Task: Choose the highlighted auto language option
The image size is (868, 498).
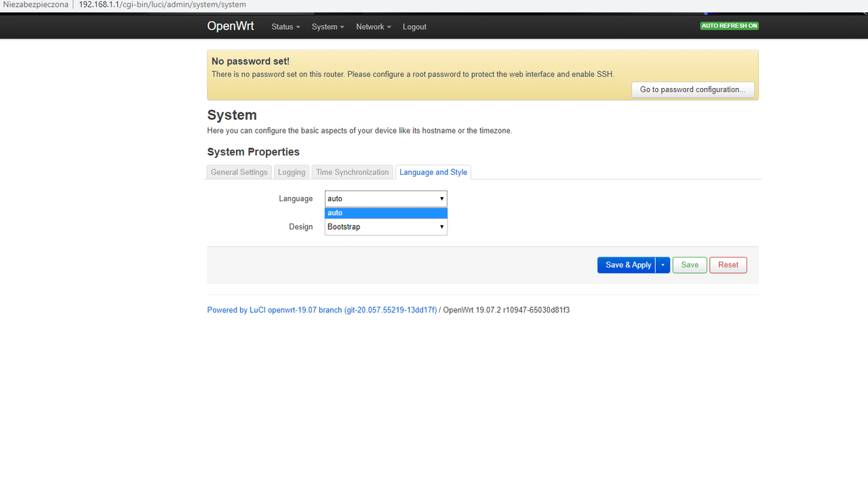Action: [x=386, y=213]
